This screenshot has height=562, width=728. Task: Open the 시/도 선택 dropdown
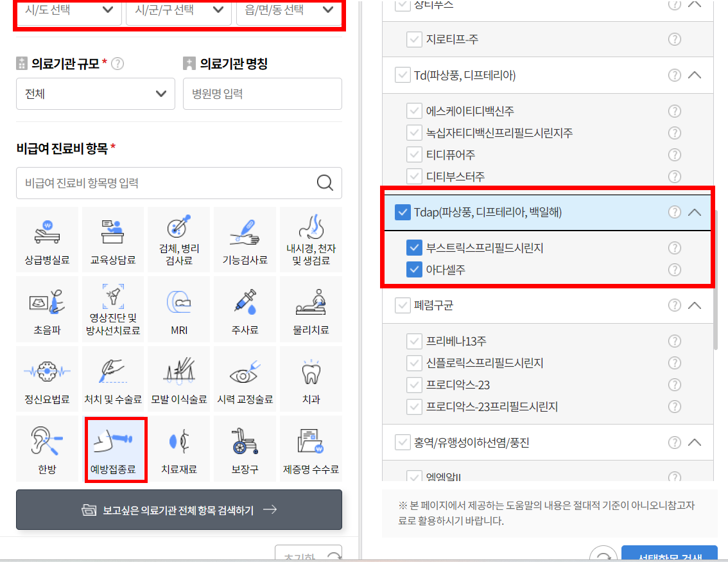67,10
